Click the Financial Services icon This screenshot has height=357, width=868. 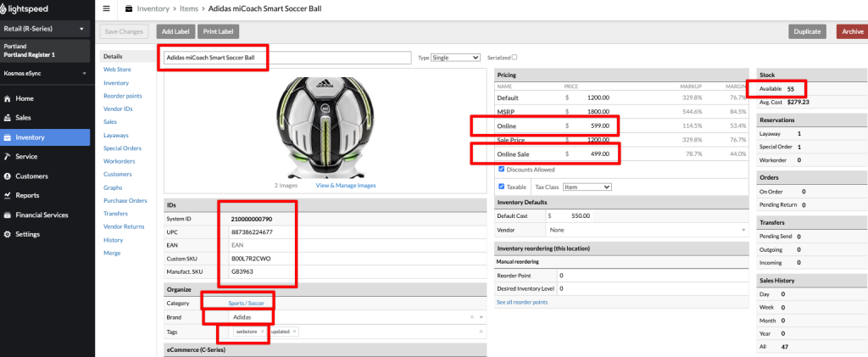coord(7,215)
